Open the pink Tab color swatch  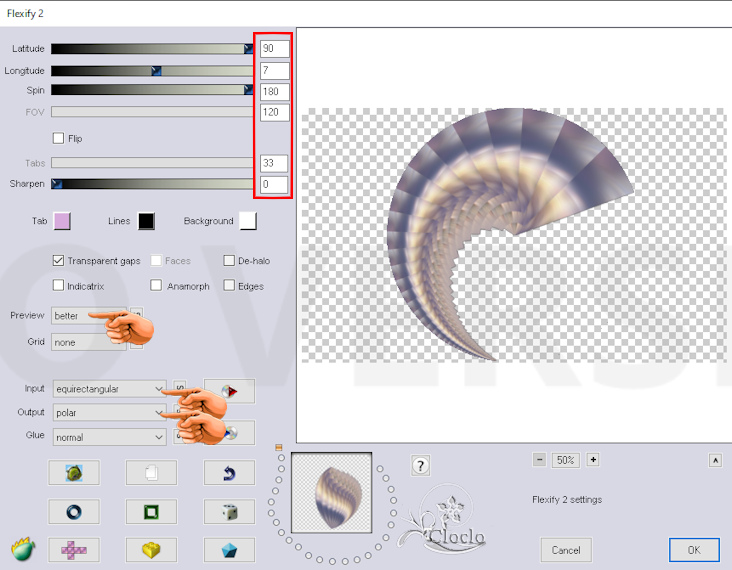coord(62,221)
